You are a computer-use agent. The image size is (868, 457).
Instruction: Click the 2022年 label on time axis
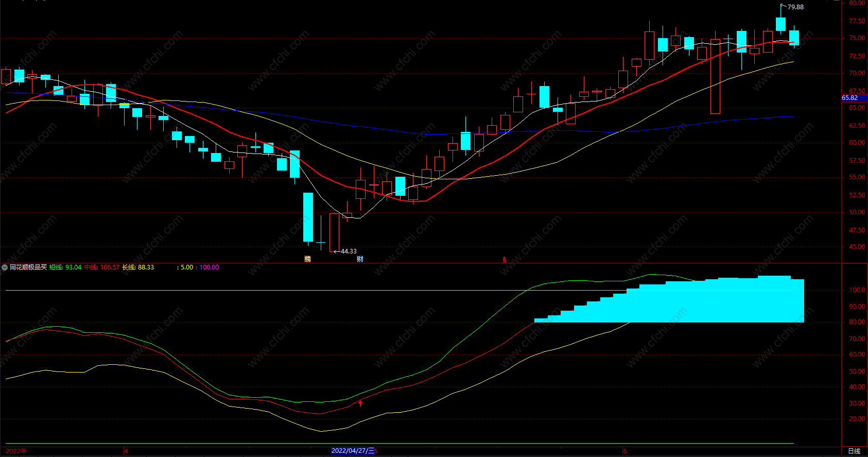tap(16, 451)
